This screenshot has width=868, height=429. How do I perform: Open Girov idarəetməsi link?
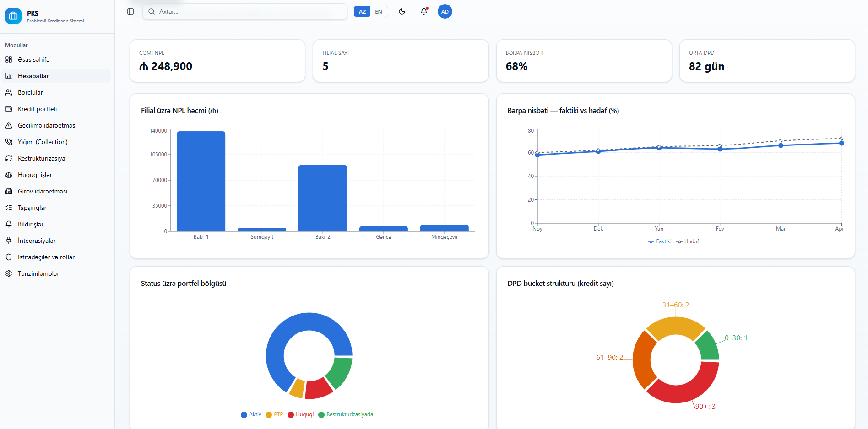pos(55,191)
